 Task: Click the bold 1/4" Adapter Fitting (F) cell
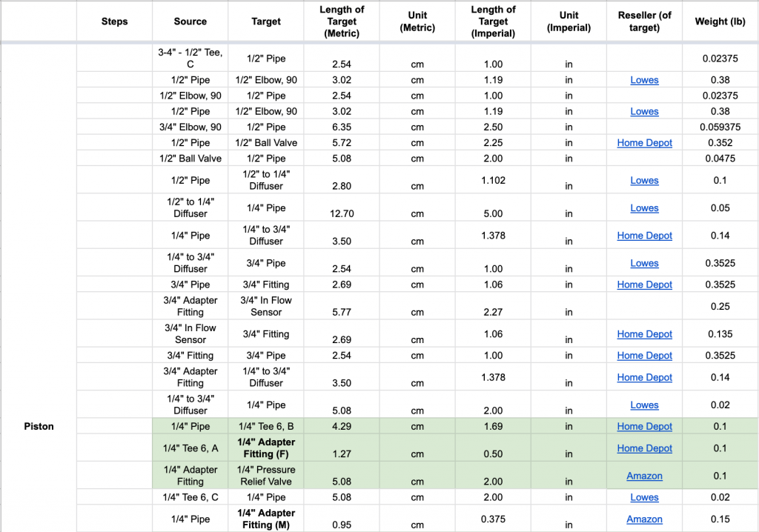tap(266, 448)
